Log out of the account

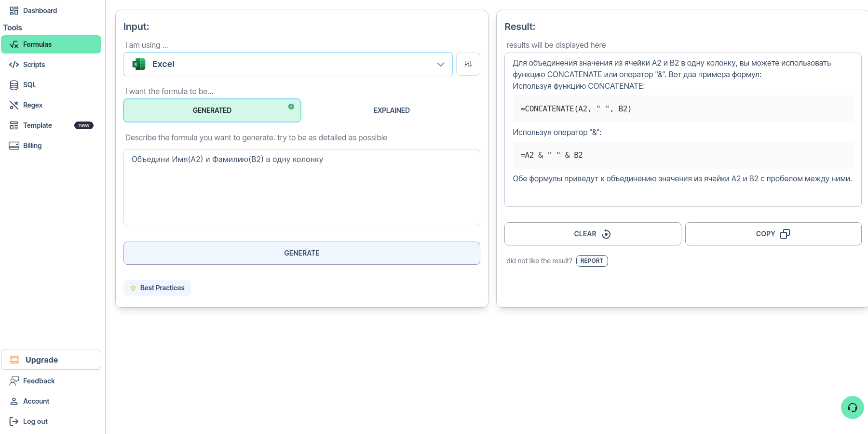coord(35,421)
